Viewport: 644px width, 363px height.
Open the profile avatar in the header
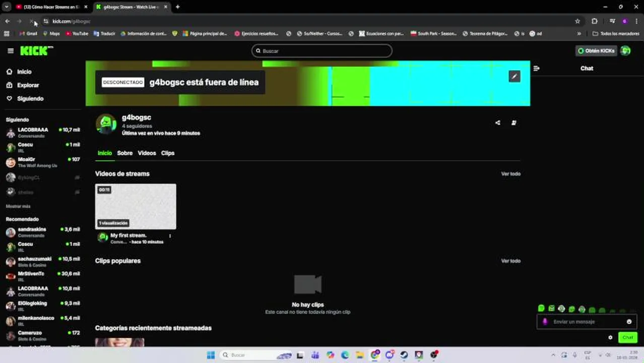click(625, 51)
